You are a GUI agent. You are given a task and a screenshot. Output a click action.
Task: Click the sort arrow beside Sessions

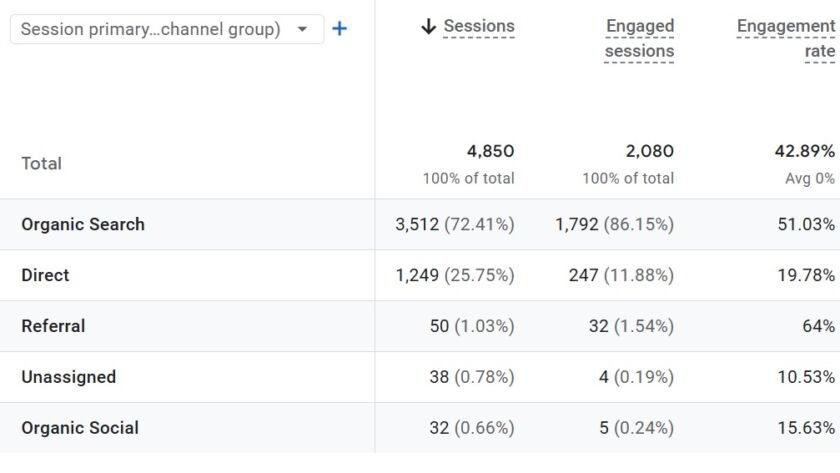pos(429,27)
